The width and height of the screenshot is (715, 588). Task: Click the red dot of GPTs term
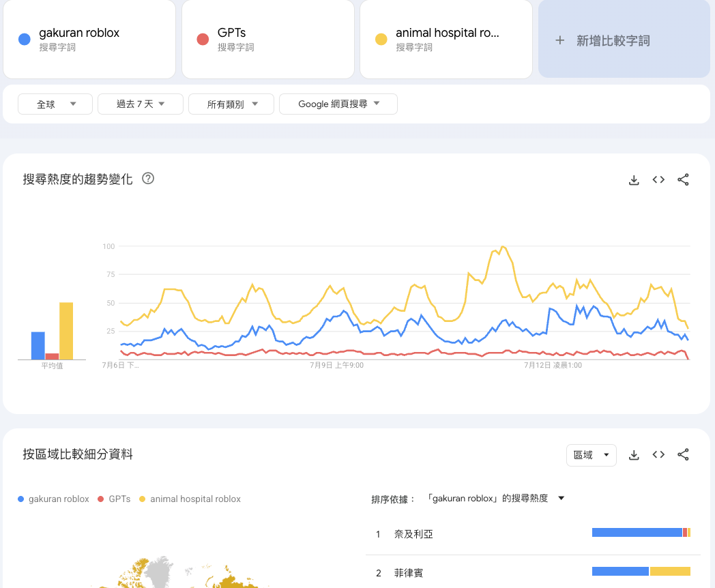203,39
